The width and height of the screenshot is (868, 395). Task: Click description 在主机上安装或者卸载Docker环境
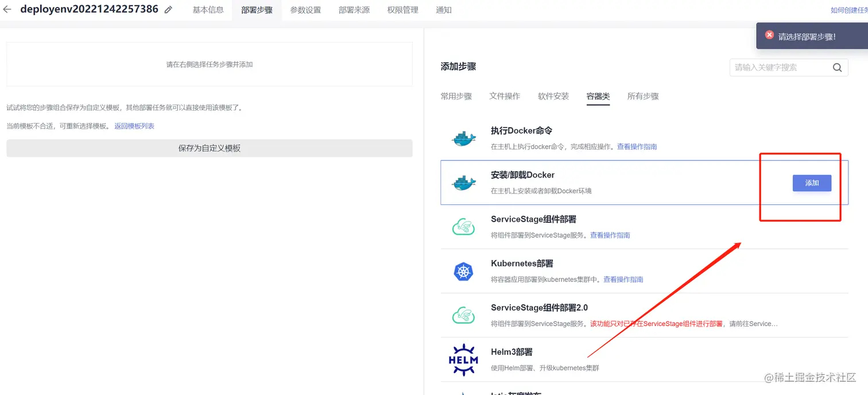click(541, 191)
